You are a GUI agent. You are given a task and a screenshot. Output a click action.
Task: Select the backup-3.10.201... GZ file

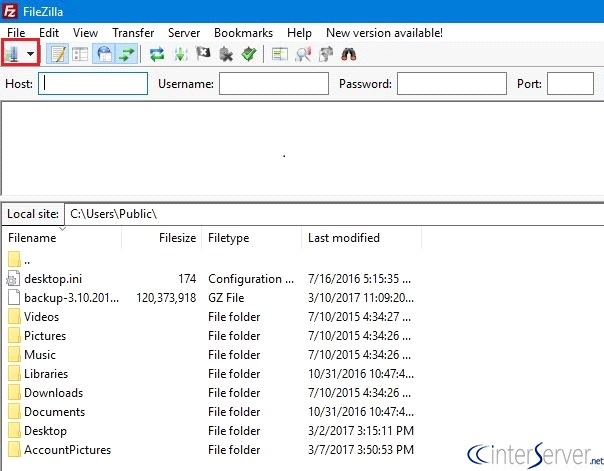coord(72,298)
